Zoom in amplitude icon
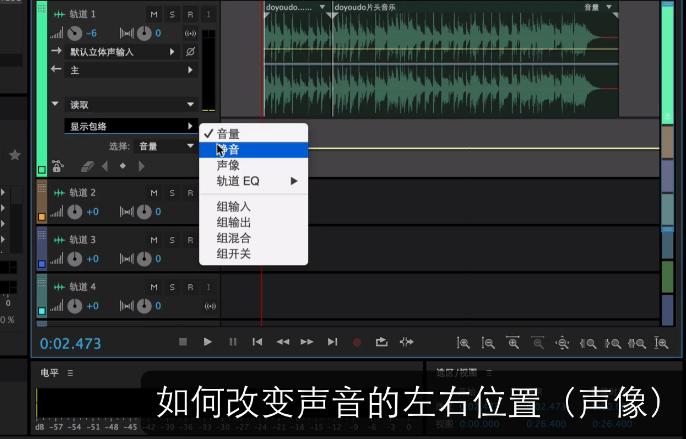The image size is (686, 439). click(463, 343)
